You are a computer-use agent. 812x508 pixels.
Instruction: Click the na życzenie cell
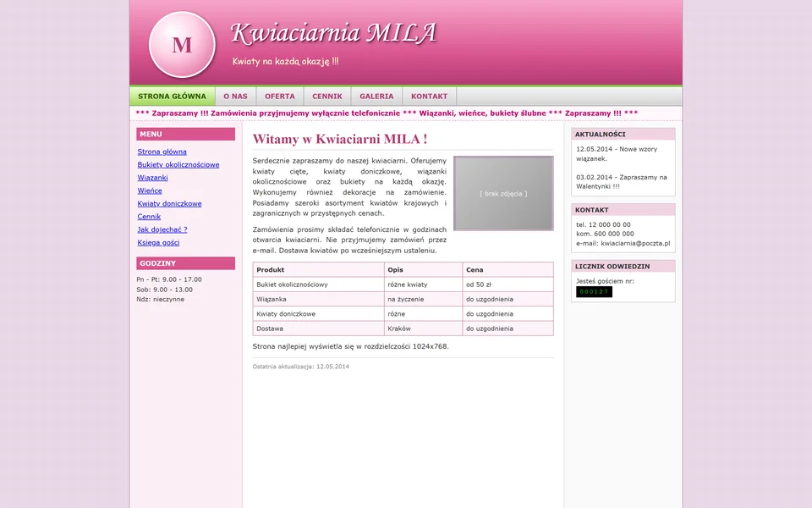point(423,299)
